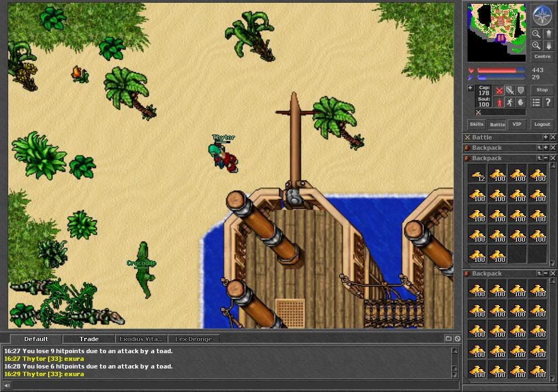558x392 pixels.
Task: Click the Cap: 178 capacity display
Action: click(484, 90)
